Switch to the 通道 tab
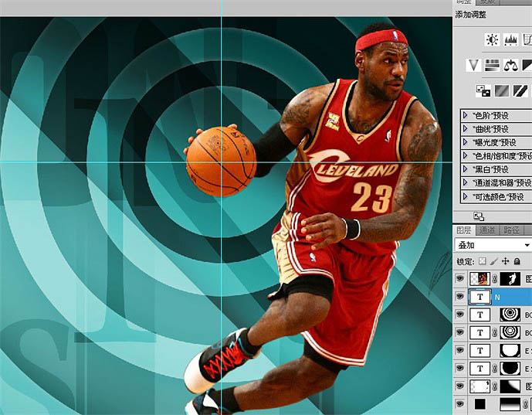The image size is (532, 415). (487, 230)
